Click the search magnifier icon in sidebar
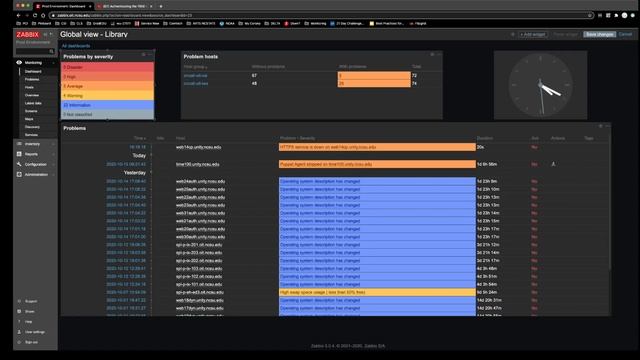Screen dimensions: 640x360 pos(51,51)
